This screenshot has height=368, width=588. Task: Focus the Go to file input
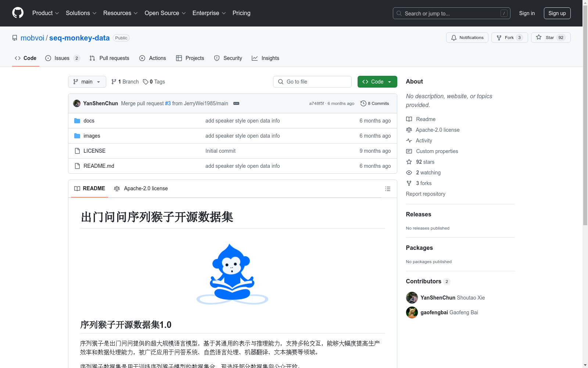coord(312,82)
